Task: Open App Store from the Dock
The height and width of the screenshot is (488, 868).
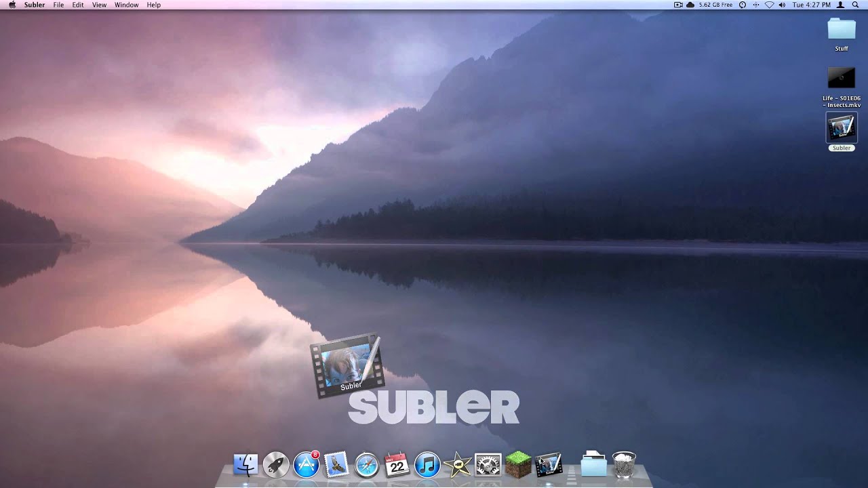Action: pyautogui.click(x=307, y=465)
